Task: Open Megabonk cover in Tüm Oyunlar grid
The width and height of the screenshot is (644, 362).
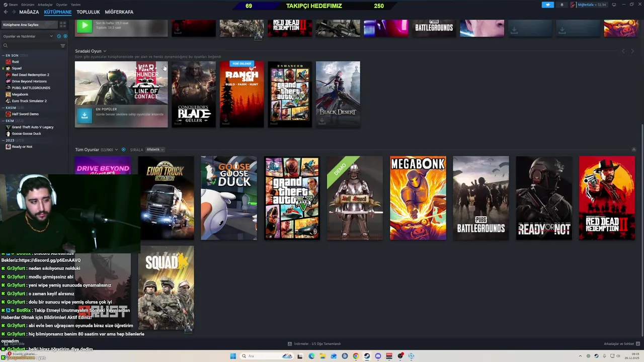Action: pyautogui.click(x=418, y=198)
